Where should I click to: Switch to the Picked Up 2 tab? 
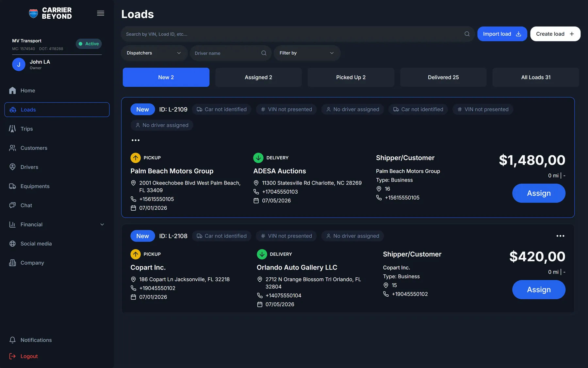[x=351, y=77]
